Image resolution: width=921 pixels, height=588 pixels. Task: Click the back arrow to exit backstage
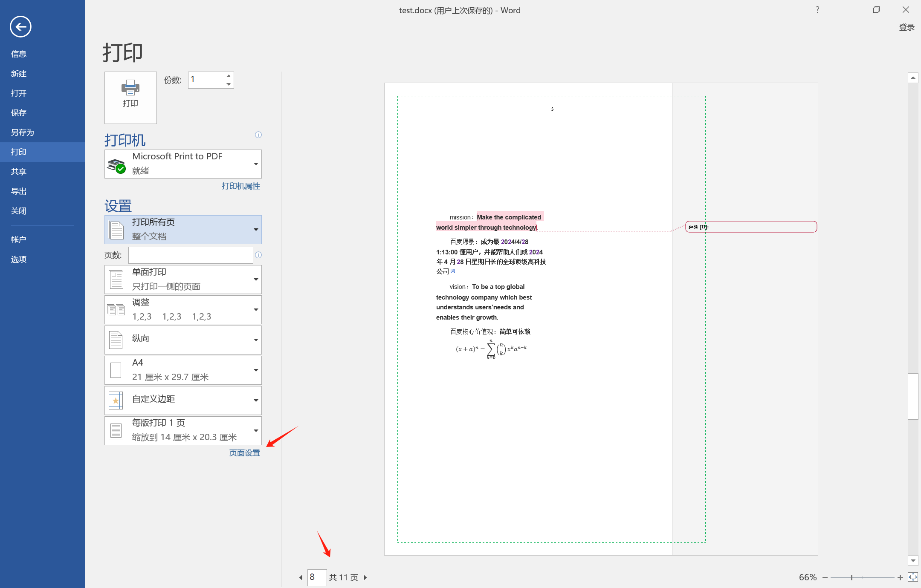coord(20,27)
